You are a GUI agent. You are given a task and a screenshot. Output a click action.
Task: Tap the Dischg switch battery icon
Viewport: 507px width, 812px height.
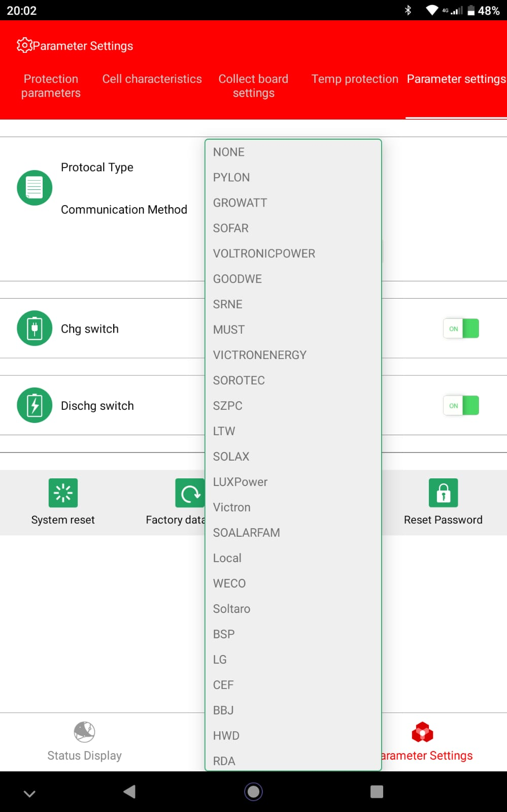35,405
